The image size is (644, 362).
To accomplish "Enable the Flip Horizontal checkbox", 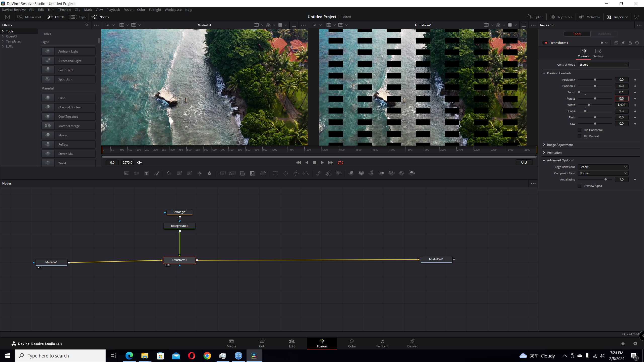I will (x=580, y=130).
